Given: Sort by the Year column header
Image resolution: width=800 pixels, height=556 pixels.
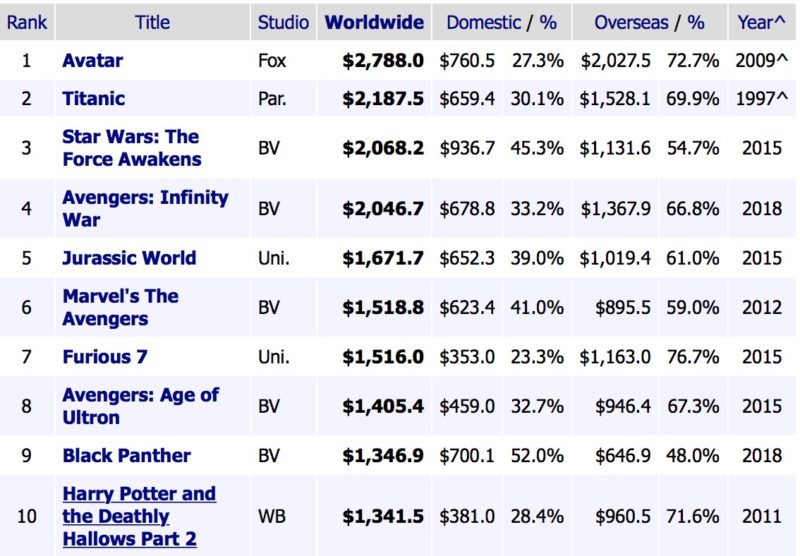Looking at the screenshot, I should (x=758, y=22).
